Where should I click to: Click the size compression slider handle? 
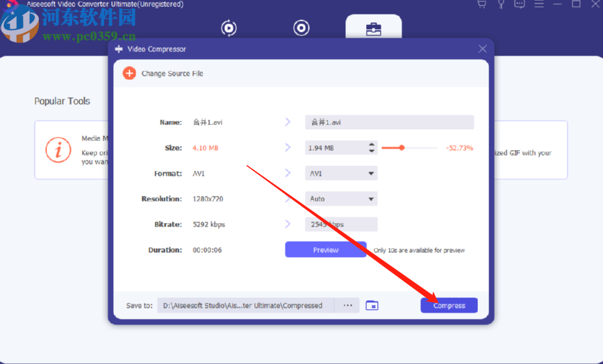click(x=402, y=147)
